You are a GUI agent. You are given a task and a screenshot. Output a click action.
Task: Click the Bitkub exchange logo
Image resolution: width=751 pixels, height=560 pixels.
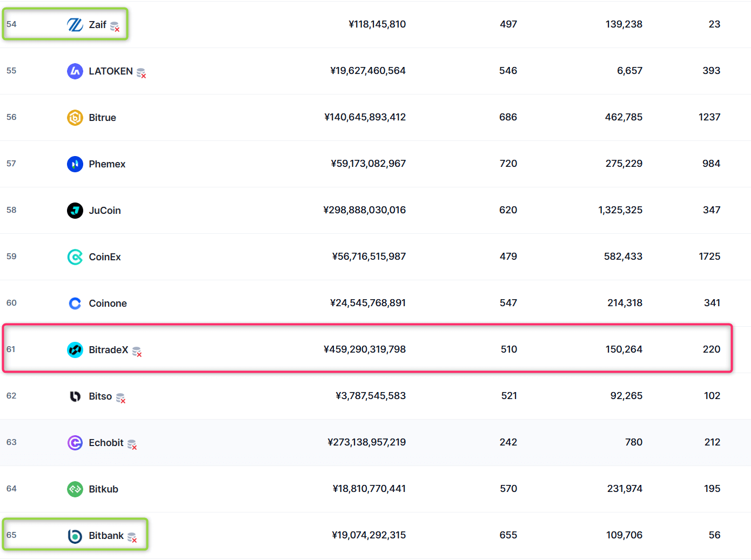coord(75,489)
